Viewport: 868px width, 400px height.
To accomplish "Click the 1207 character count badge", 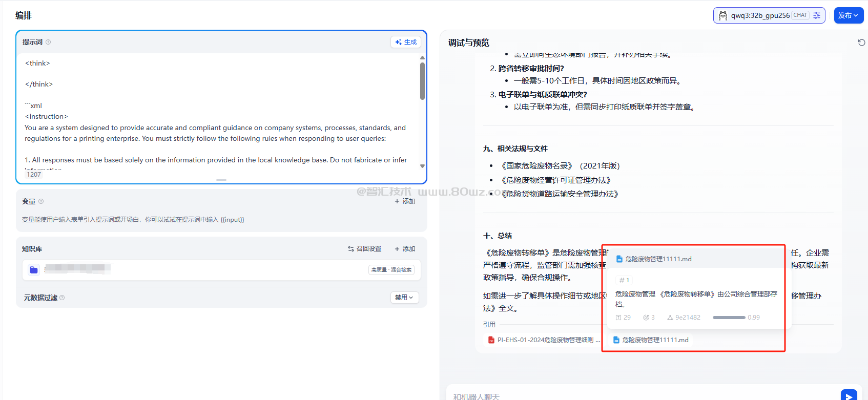I will tap(34, 175).
